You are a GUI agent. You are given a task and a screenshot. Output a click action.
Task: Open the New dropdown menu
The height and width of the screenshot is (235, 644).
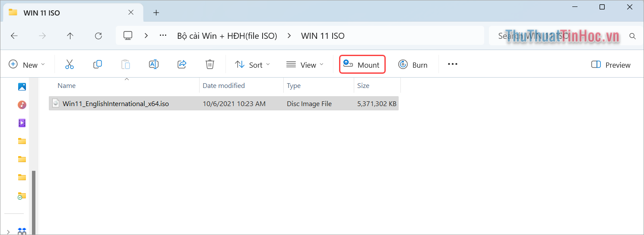[27, 65]
